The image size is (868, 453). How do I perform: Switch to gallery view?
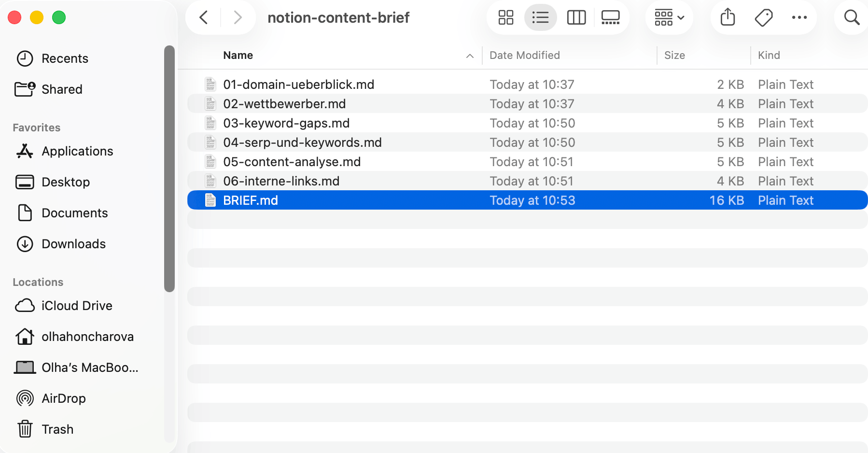610,18
